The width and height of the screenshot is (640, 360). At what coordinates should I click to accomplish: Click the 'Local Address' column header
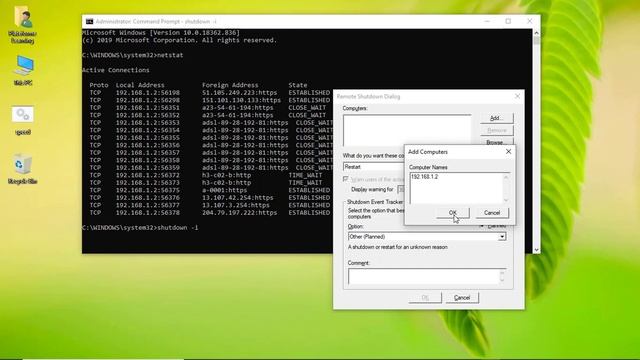tap(140, 85)
